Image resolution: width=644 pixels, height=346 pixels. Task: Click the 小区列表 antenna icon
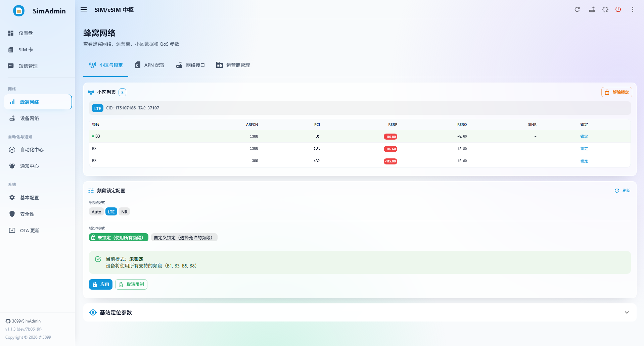[91, 92]
